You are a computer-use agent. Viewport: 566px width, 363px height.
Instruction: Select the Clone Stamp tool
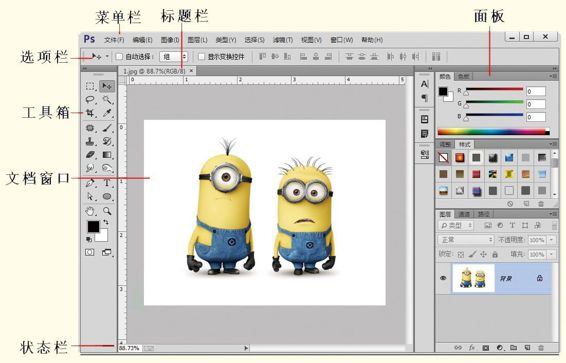pos(90,141)
